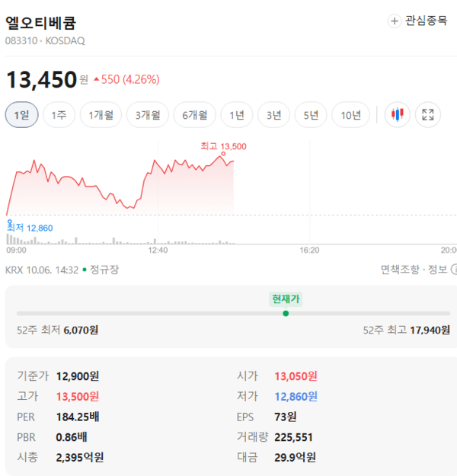
Task: Click the 최저 12,860 chart marker
Action: coord(30,228)
